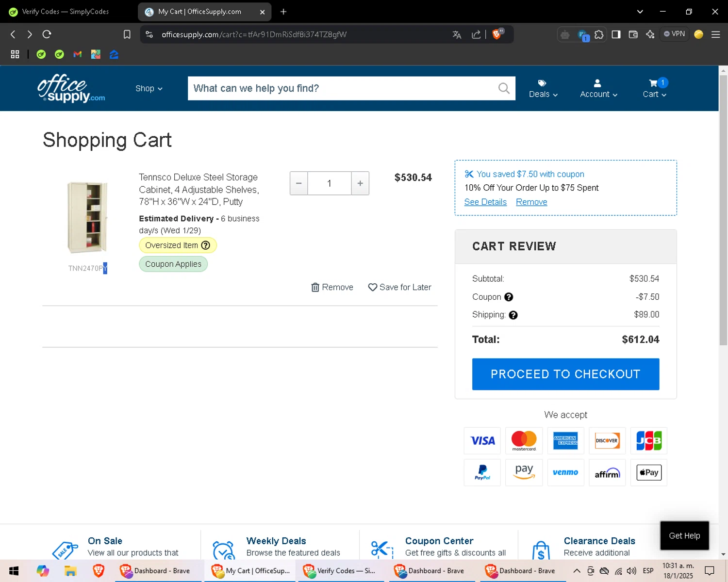This screenshot has width=728, height=582.
Task: Click the Coupon help question icon
Action: point(509,297)
